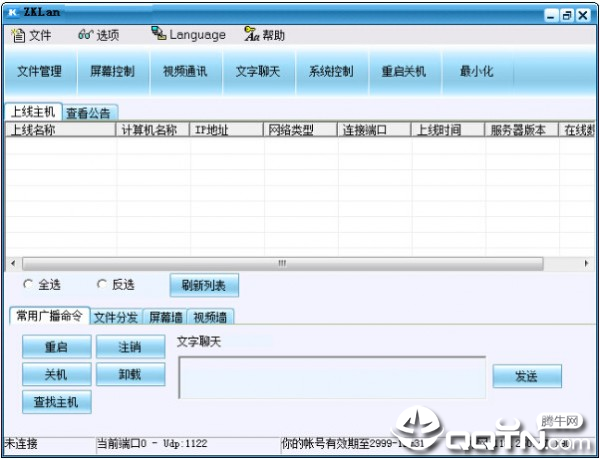Click the 网络类型 column header
The image size is (600, 459).
(300, 130)
